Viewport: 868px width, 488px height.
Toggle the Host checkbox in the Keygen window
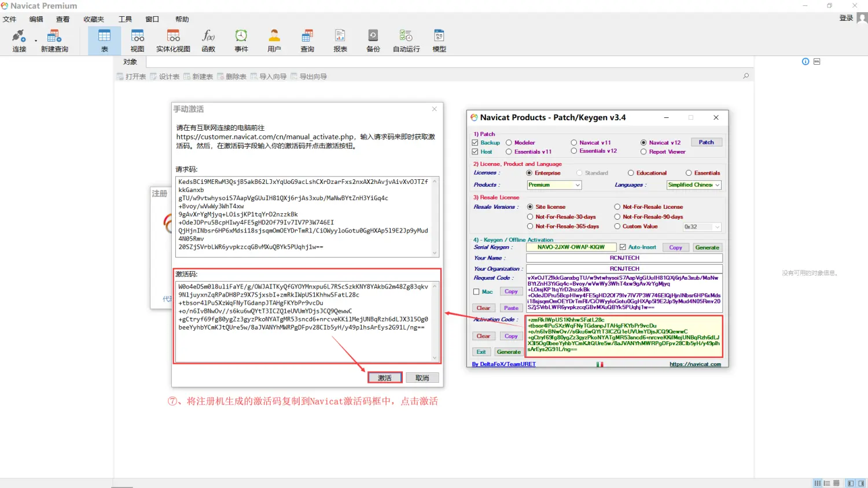(475, 151)
